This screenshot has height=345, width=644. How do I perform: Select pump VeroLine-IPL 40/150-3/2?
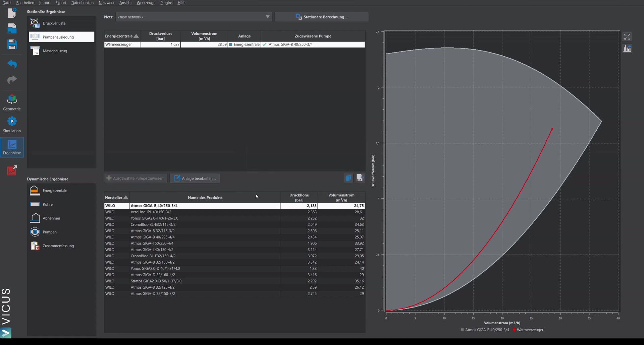[x=234, y=212]
